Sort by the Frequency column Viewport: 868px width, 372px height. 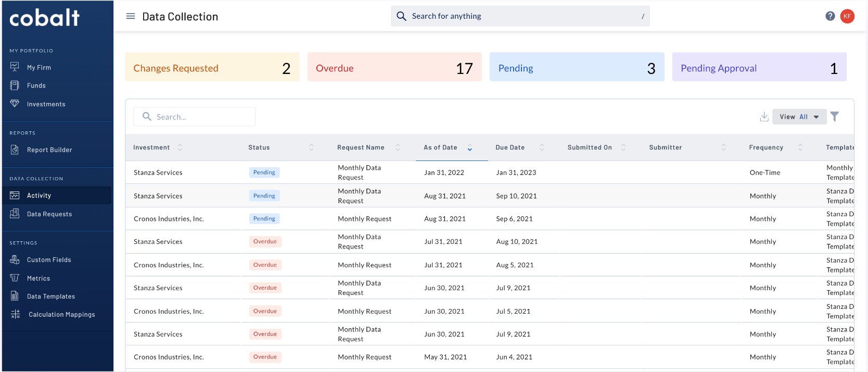[800, 147]
